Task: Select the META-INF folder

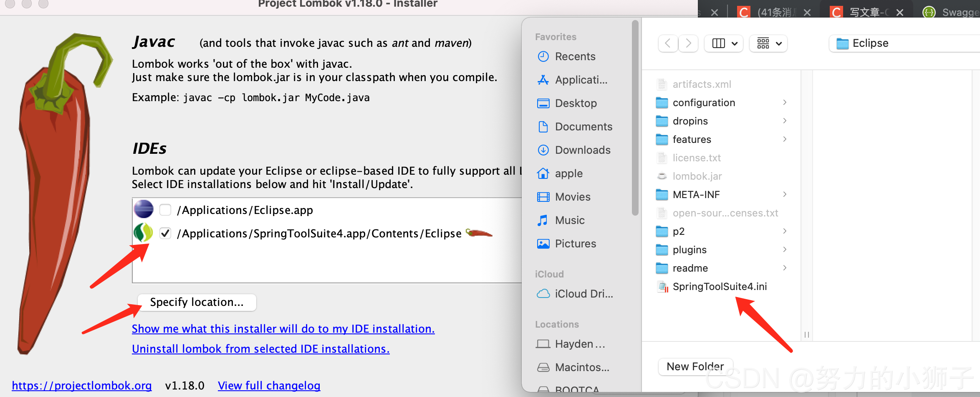Action: point(696,194)
